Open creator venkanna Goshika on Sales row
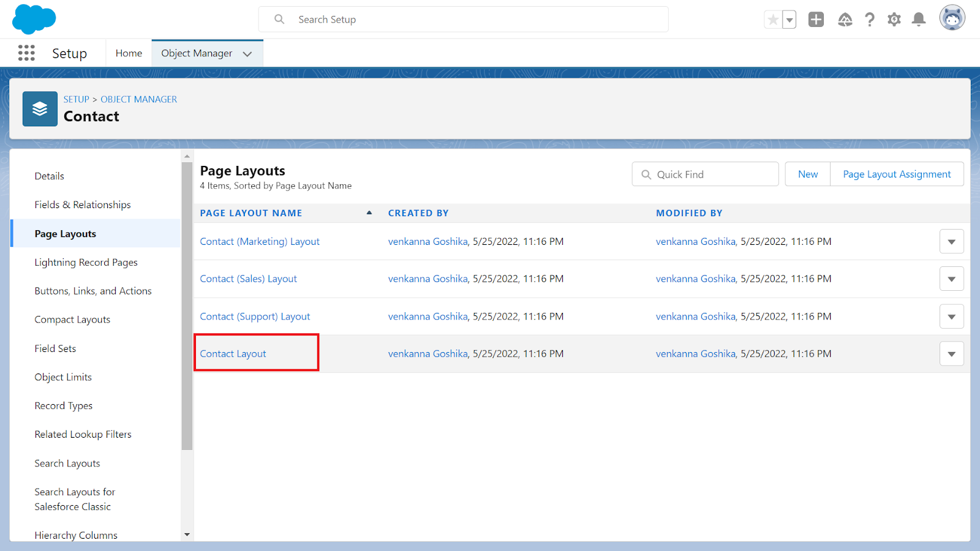 [428, 279]
